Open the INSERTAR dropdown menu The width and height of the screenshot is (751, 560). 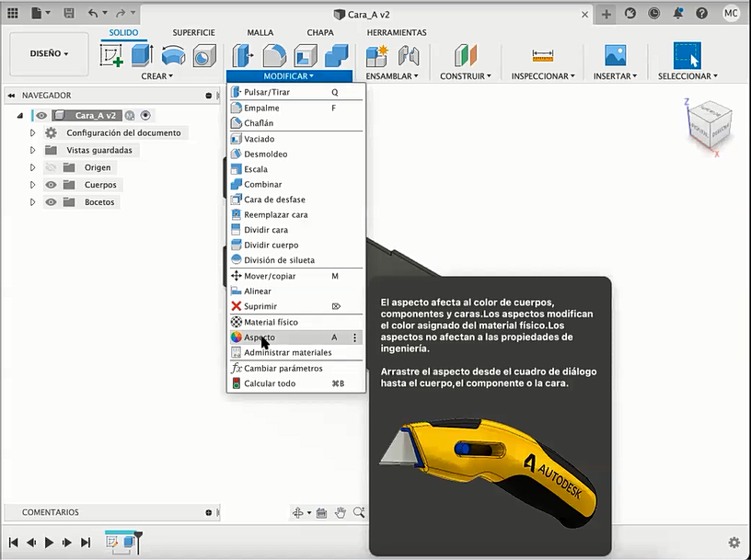(x=616, y=76)
